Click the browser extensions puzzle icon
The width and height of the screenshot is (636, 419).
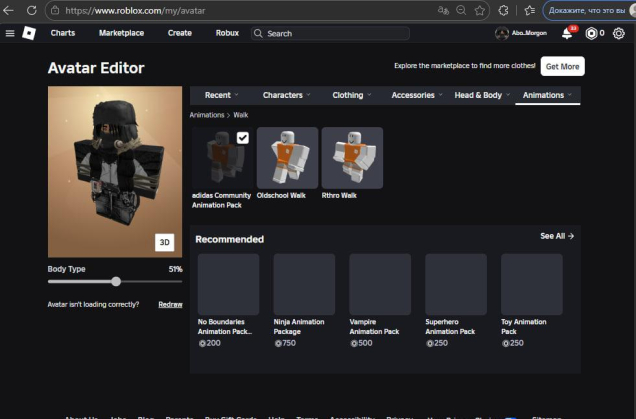(x=504, y=10)
